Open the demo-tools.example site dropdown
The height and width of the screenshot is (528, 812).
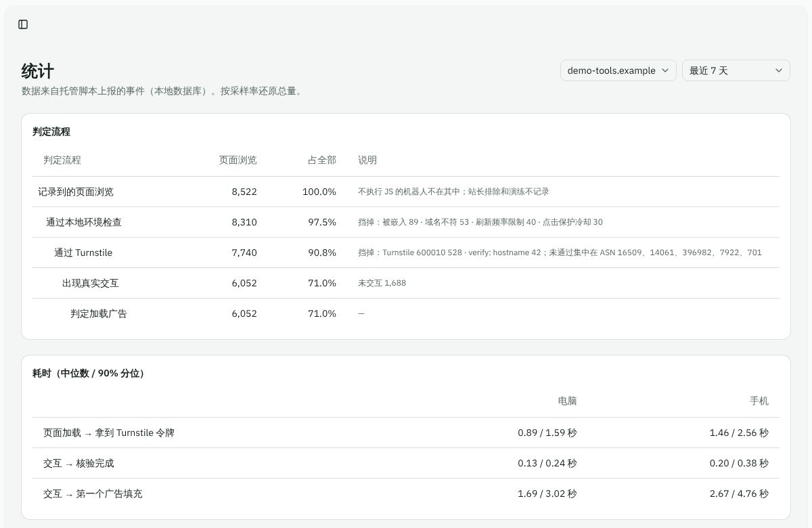click(x=618, y=70)
